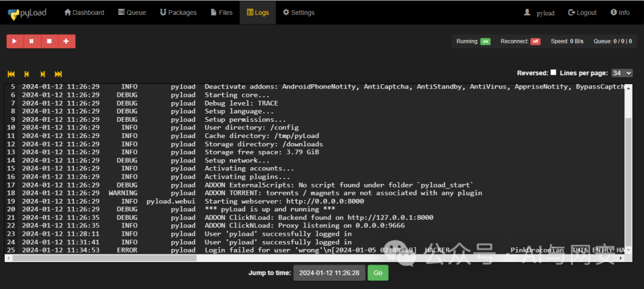
Task: Open the Files tab
Action: (221, 13)
